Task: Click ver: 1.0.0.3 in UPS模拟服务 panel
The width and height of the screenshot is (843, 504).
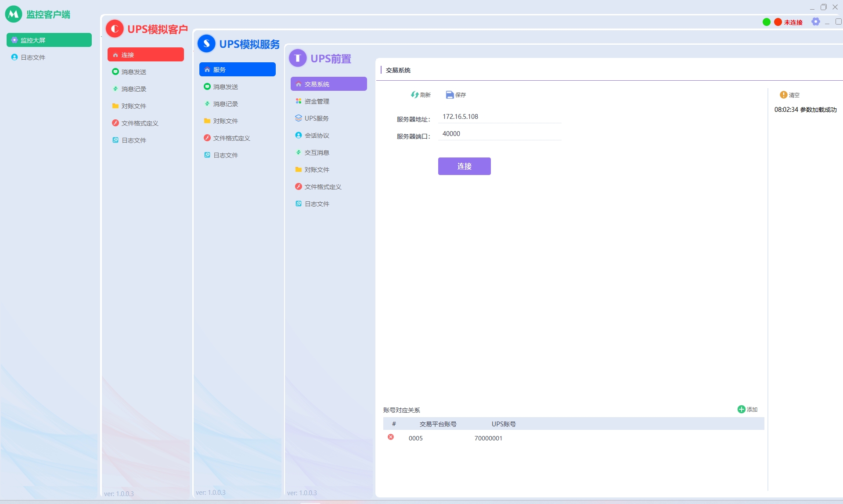Action: coord(211,493)
